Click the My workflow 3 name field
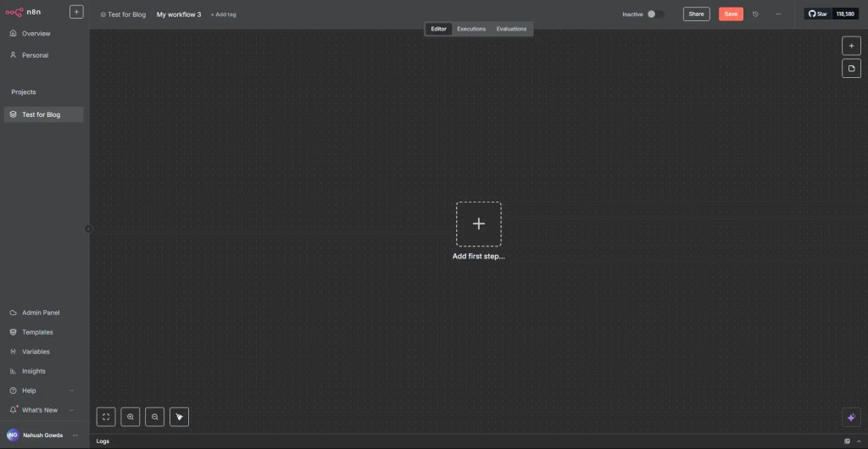This screenshot has height=449, width=868. (x=179, y=14)
